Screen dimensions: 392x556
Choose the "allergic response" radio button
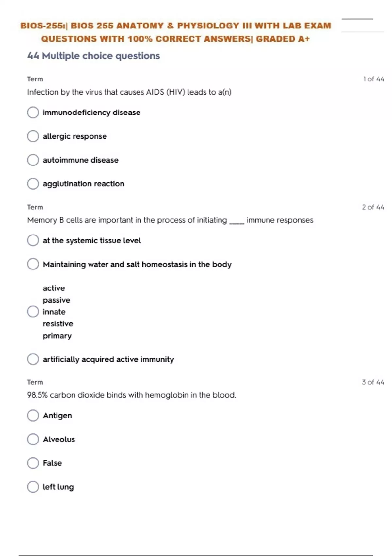click(x=33, y=136)
